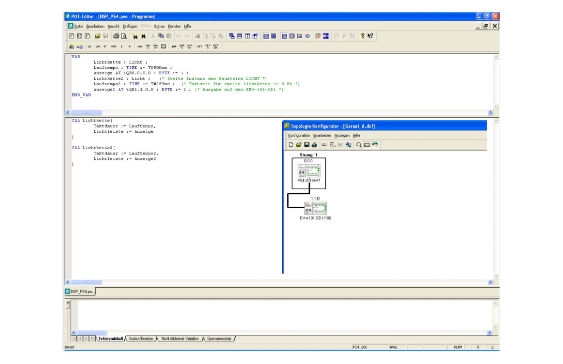Click the Print Preview magnifier icon
The width and height of the screenshot is (563, 364).
click(124, 36)
